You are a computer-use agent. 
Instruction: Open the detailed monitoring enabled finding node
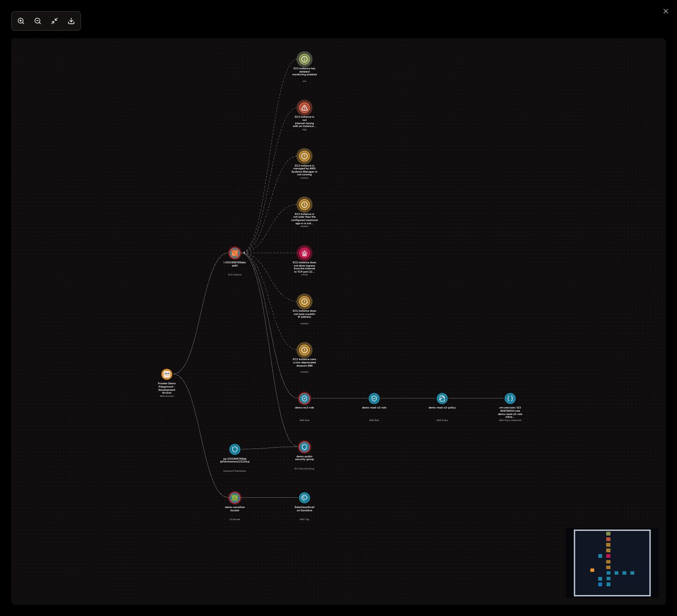click(305, 59)
